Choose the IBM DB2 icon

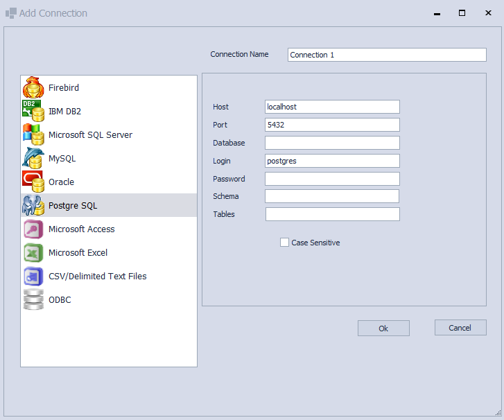pyautogui.click(x=33, y=111)
